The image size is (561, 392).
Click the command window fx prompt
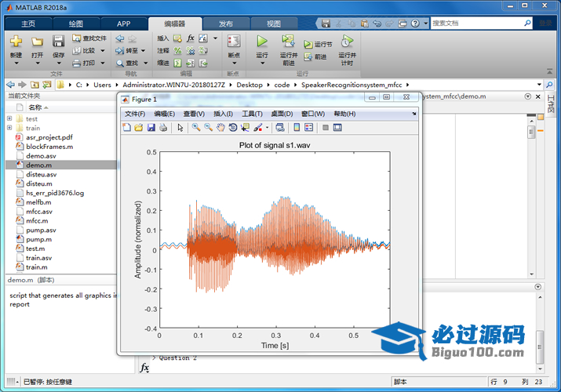tap(144, 368)
